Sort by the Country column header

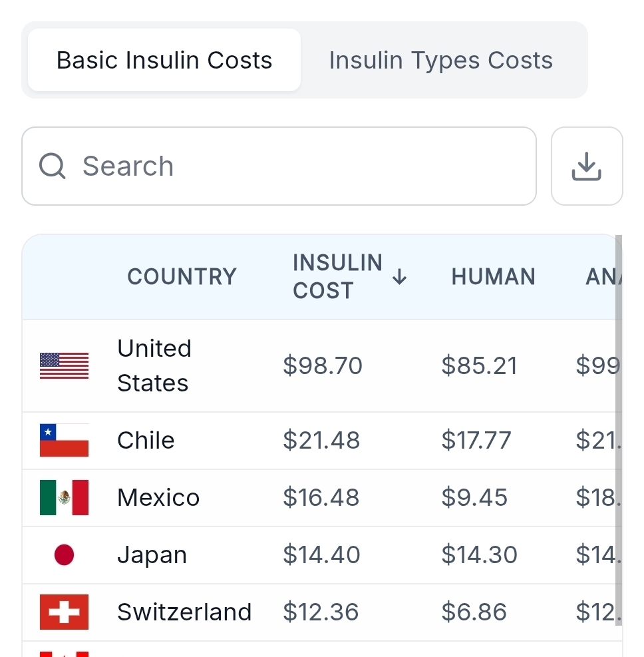pos(182,277)
